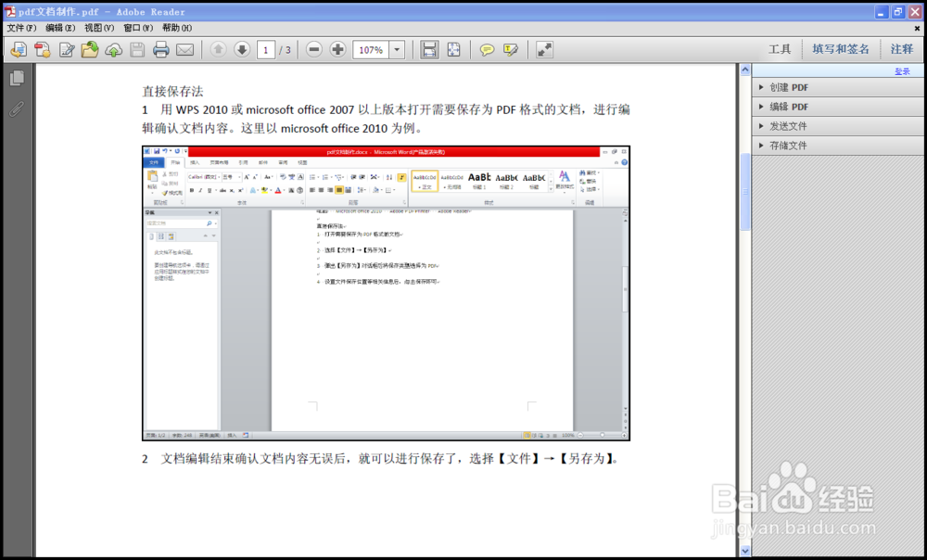927x560 pixels.
Task: Open the 视图 menu
Action: (99, 28)
